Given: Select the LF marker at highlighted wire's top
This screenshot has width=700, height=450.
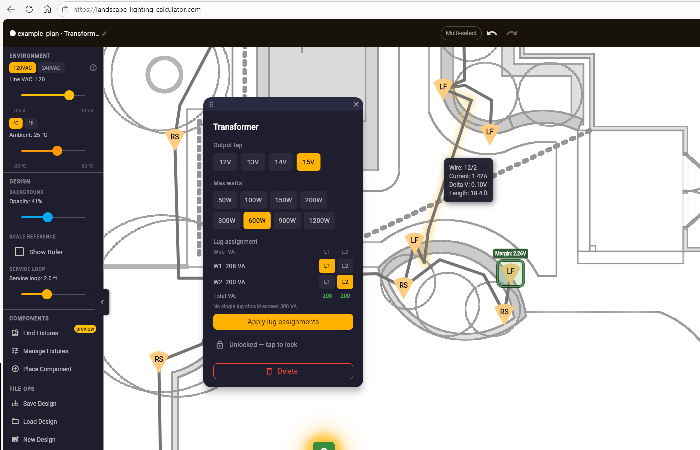Looking at the screenshot, I should pyautogui.click(x=443, y=88).
